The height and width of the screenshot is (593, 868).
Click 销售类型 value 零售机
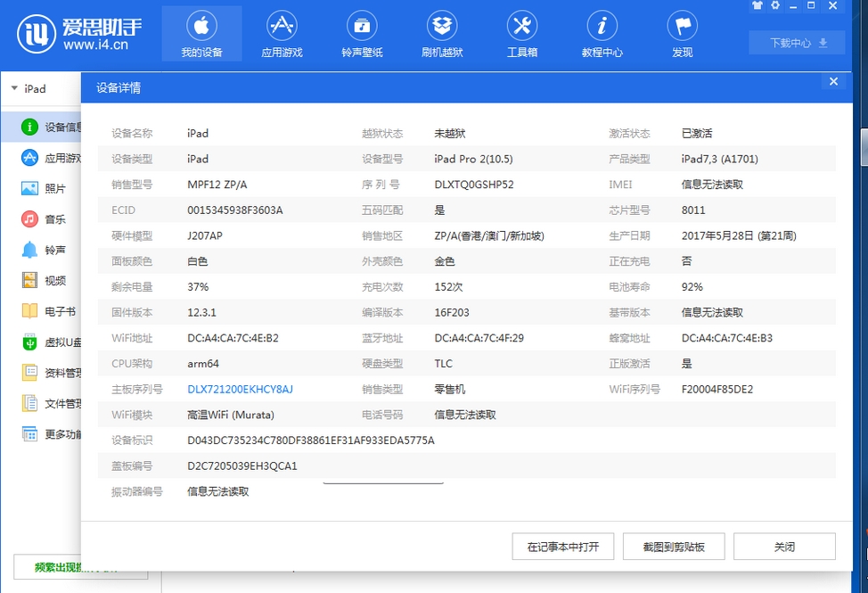click(x=449, y=390)
